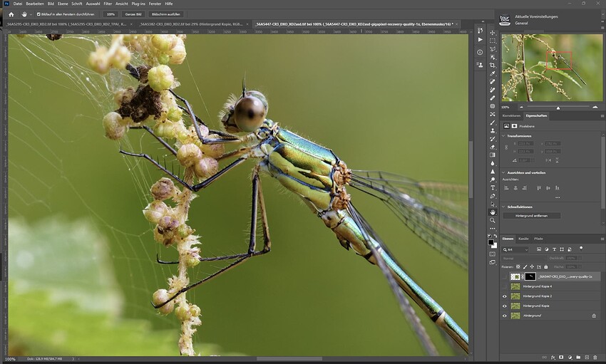The height and width of the screenshot is (364, 606).
Task: Select the Zoom tool
Action: (493, 220)
